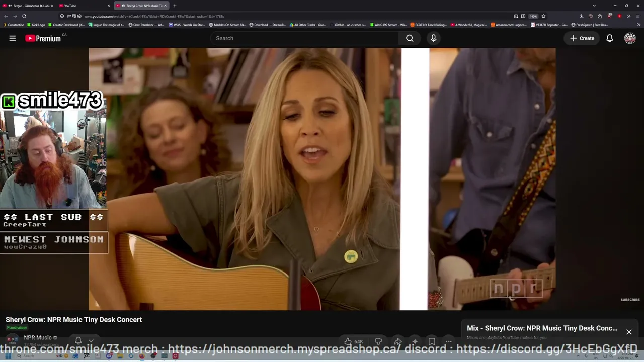Expand the subscription notification dropdown chevron
644x362 pixels.
tap(91, 341)
